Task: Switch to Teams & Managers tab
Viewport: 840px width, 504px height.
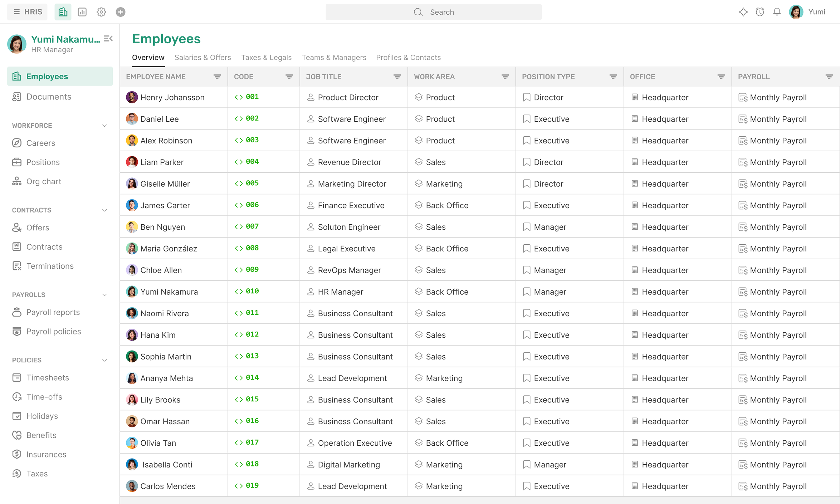Action: coord(334,58)
